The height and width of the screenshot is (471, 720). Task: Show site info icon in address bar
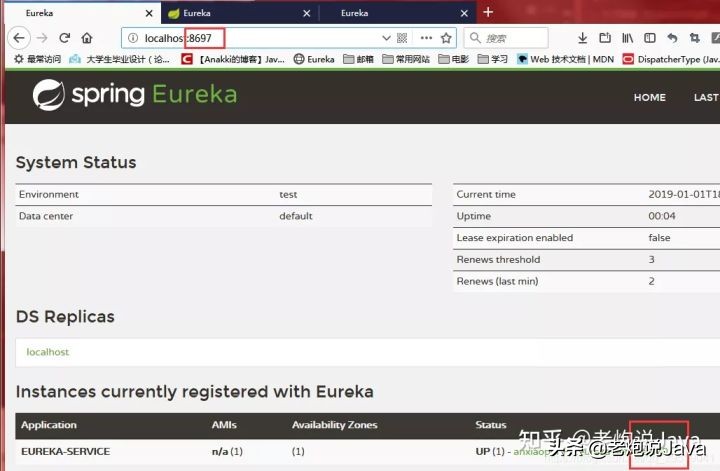click(133, 38)
